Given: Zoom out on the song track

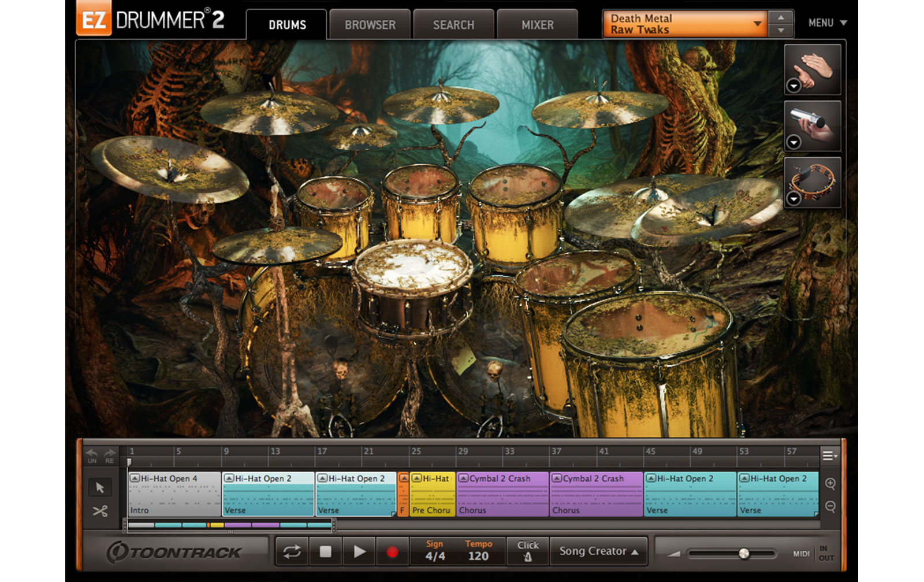Looking at the screenshot, I should (830, 507).
